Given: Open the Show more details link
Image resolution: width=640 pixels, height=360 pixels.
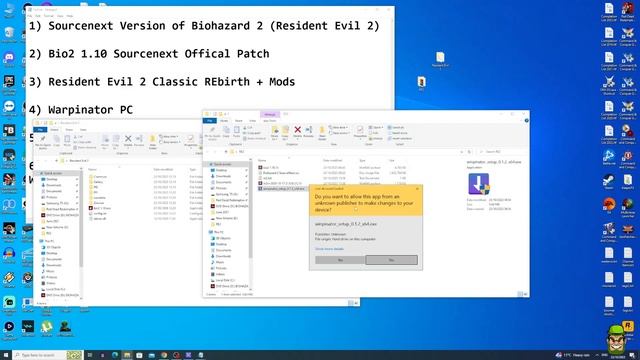Looking at the screenshot, I should tap(329, 249).
